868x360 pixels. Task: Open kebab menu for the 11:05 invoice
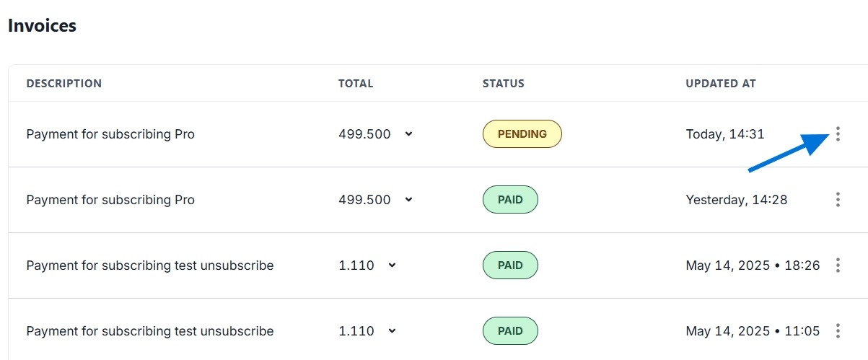[x=838, y=331]
